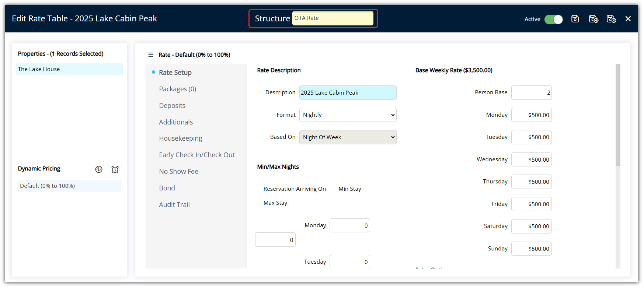Click the Sunday base rate field
Screen dimensions: 644x288
[x=532, y=249]
